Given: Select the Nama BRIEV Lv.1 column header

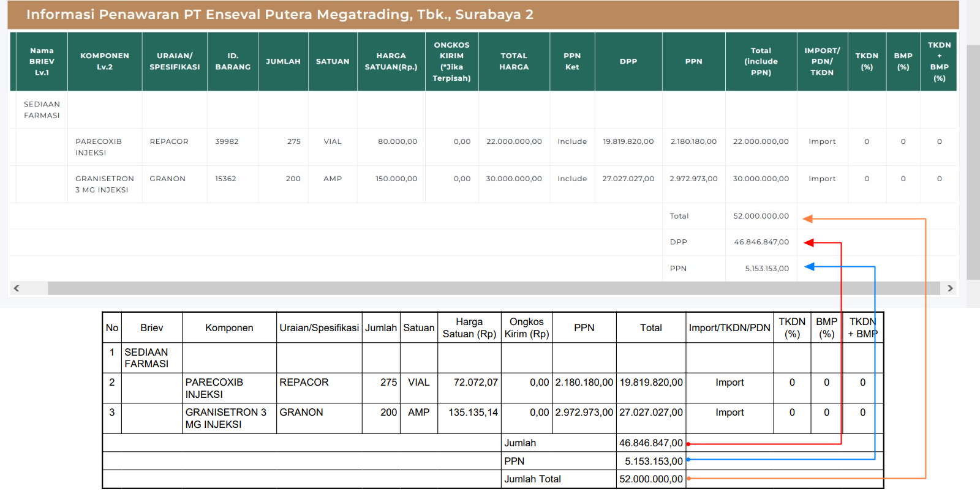Looking at the screenshot, I should click(x=42, y=61).
